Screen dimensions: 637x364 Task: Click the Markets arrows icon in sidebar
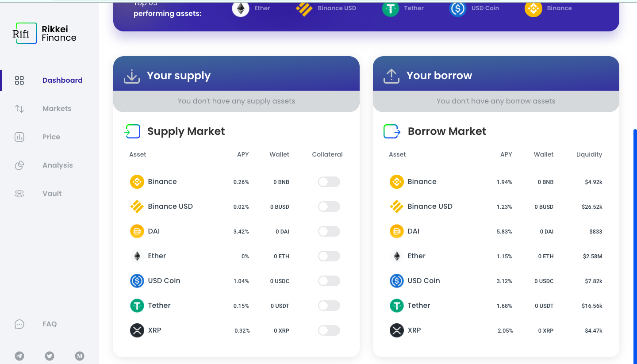(x=19, y=109)
